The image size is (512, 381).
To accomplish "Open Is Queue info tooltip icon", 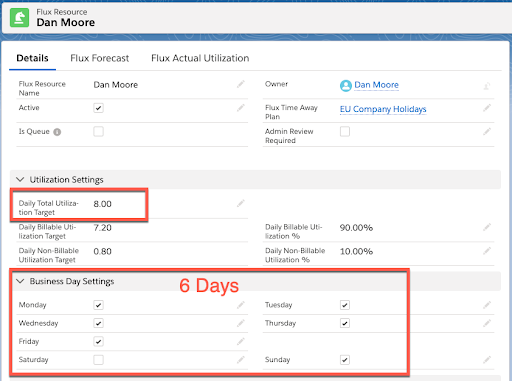I will (57, 132).
